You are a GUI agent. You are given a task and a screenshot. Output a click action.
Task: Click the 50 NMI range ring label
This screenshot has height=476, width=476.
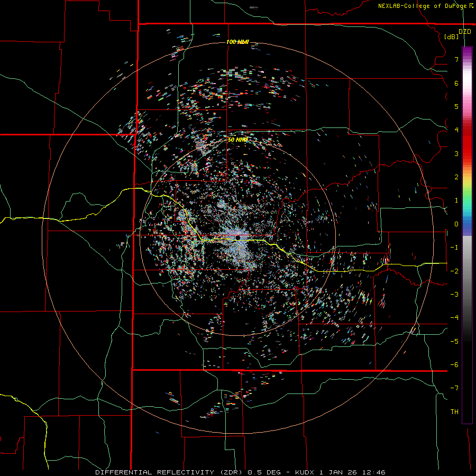[x=237, y=140]
